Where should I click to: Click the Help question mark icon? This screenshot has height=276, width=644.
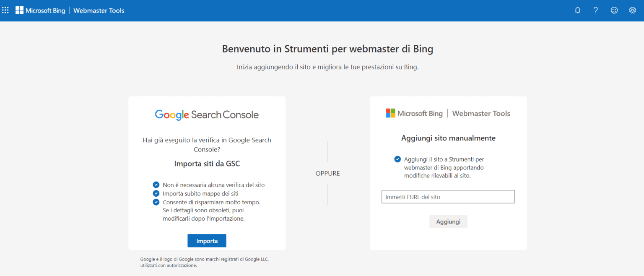[595, 10]
